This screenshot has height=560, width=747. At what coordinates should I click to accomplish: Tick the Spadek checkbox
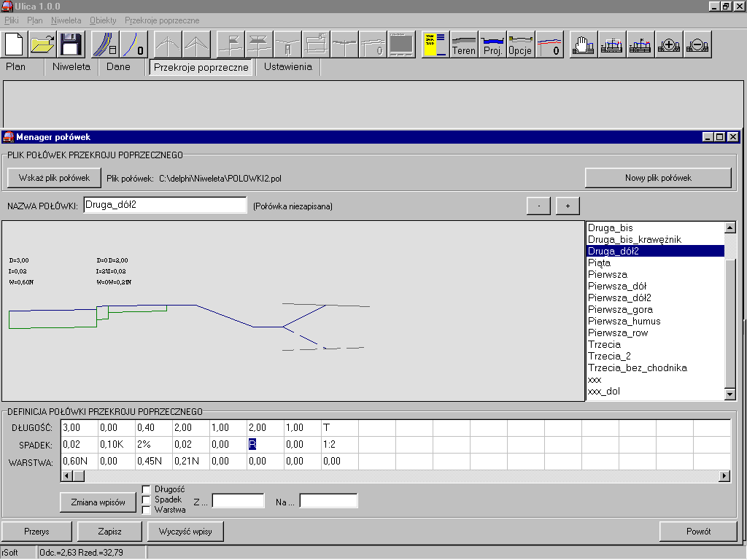(x=146, y=499)
